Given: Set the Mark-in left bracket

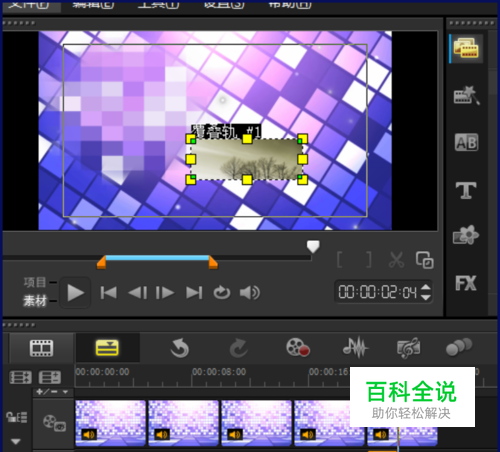Looking at the screenshot, I should (339, 260).
